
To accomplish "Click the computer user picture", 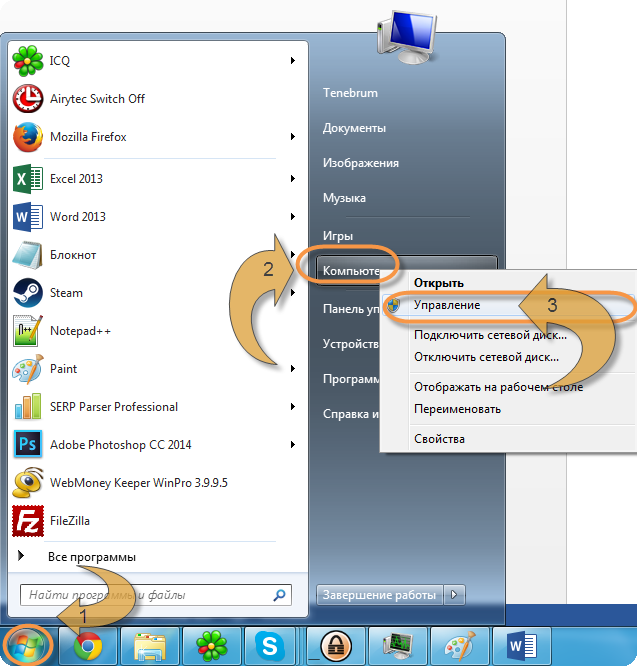I will (x=407, y=37).
